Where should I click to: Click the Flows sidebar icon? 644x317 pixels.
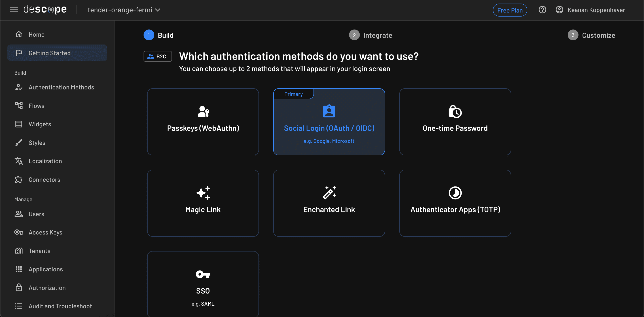[x=19, y=106]
